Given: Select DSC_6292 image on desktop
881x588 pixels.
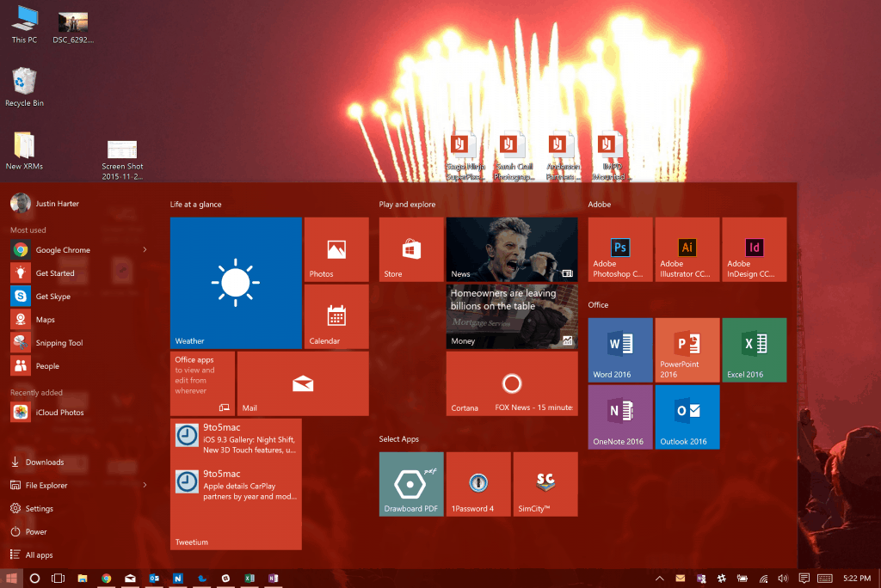Looking at the screenshot, I should pyautogui.click(x=73, y=28).
